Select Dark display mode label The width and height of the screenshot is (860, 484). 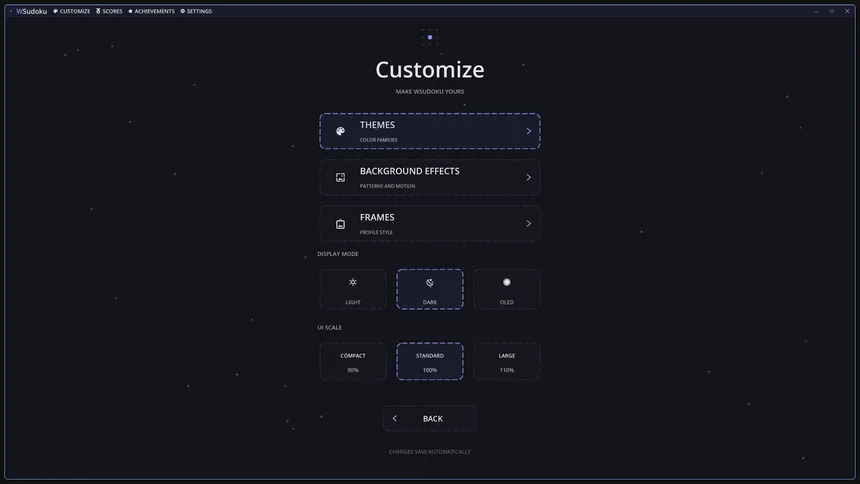pyautogui.click(x=429, y=302)
